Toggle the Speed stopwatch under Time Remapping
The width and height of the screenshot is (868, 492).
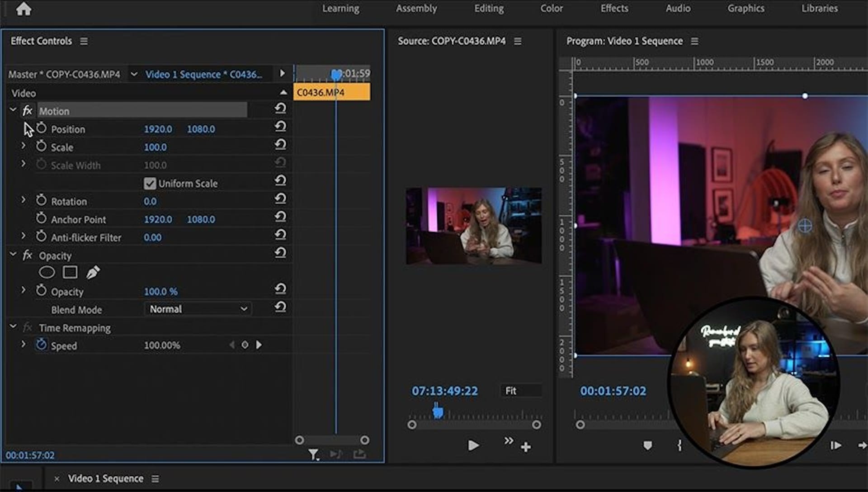[x=41, y=345]
